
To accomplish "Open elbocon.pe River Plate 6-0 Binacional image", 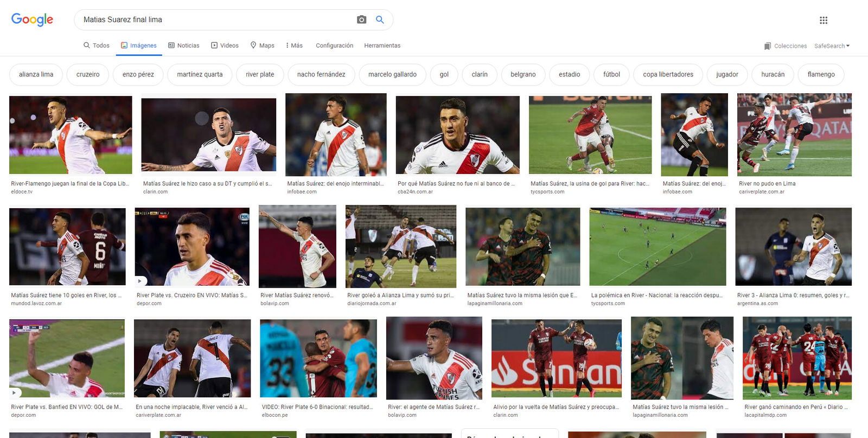I will tap(318, 358).
